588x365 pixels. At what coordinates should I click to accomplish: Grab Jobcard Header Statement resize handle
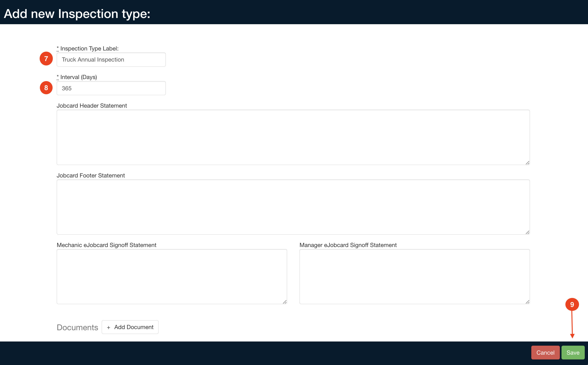pos(527,163)
